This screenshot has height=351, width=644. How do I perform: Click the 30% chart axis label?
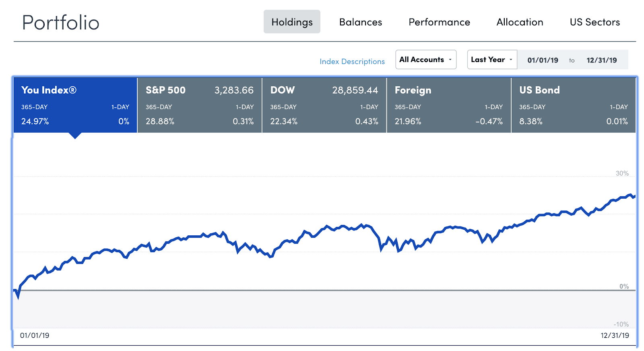(622, 173)
